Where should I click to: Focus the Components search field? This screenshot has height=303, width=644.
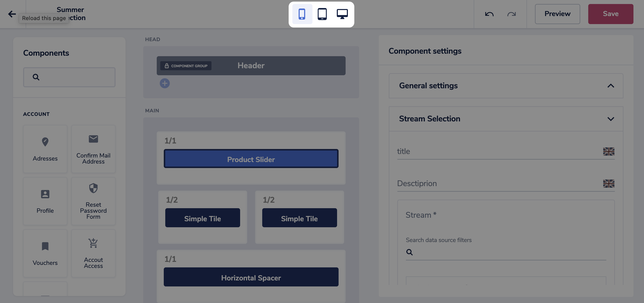[x=69, y=77]
